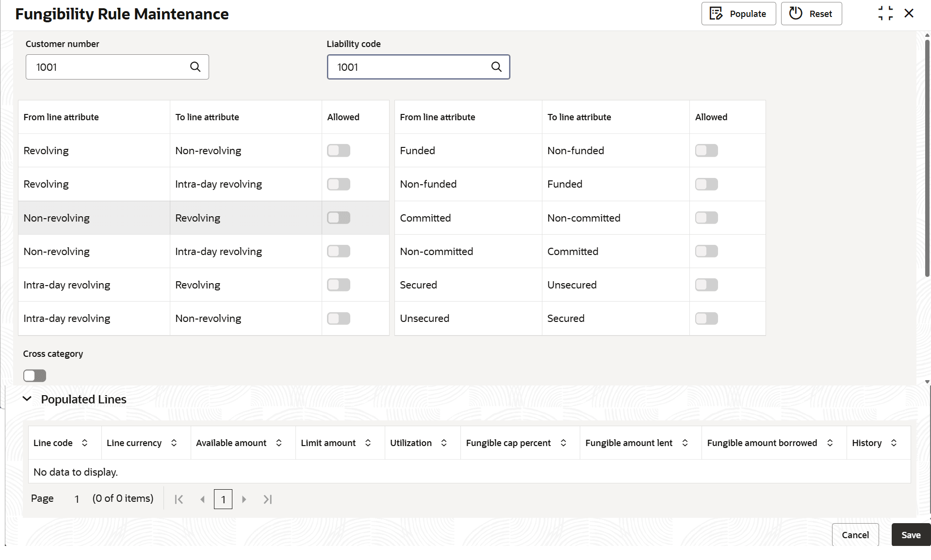Sort by the Line currency column
Screen dimensions: 931x560
(x=174, y=443)
